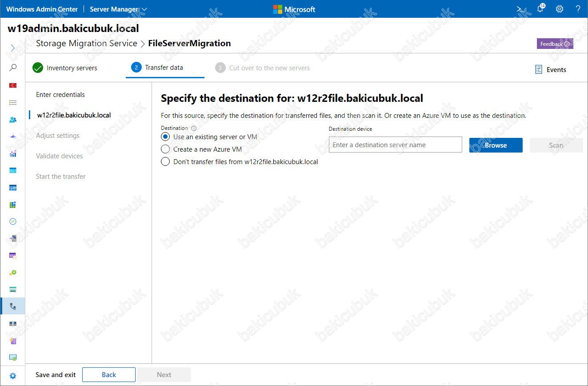Click the Next button
This screenshot has width=588, height=386.
click(164, 375)
